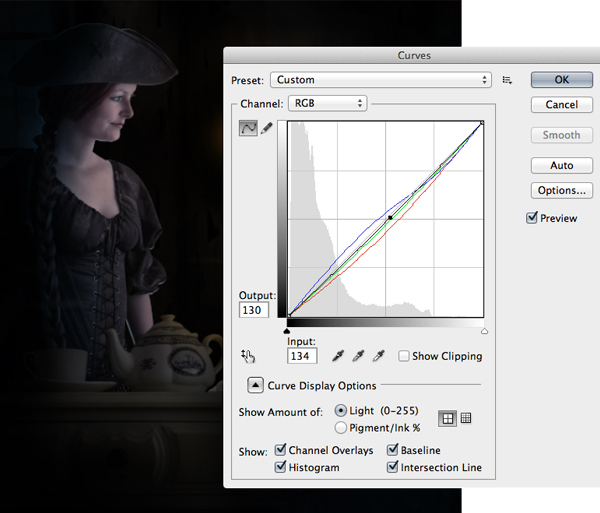Open the Channel dropdown showing RGB
The height and width of the screenshot is (513, 600).
(x=328, y=103)
